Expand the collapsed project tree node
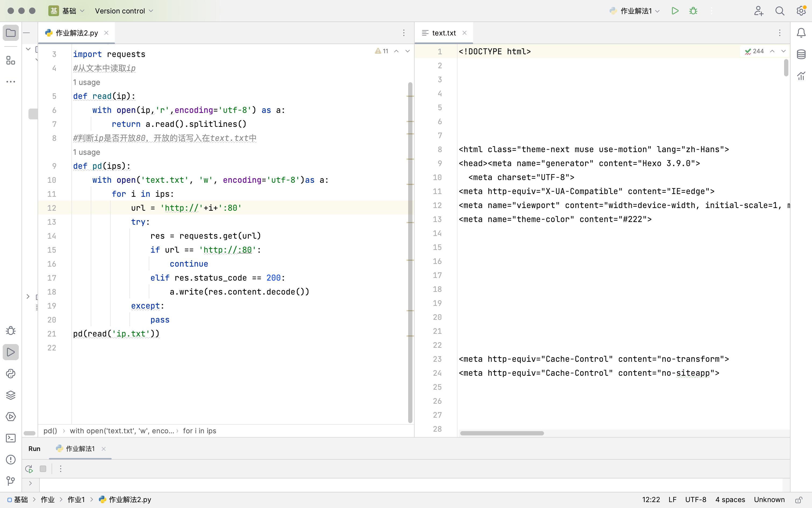The height and width of the screenshot is (508, 812). (28, 296)
